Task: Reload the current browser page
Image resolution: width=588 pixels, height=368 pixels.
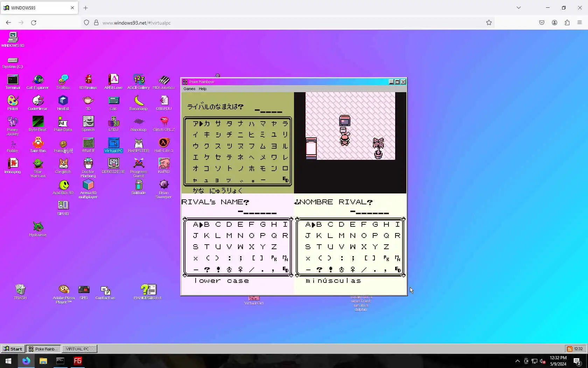Action: 34,23
